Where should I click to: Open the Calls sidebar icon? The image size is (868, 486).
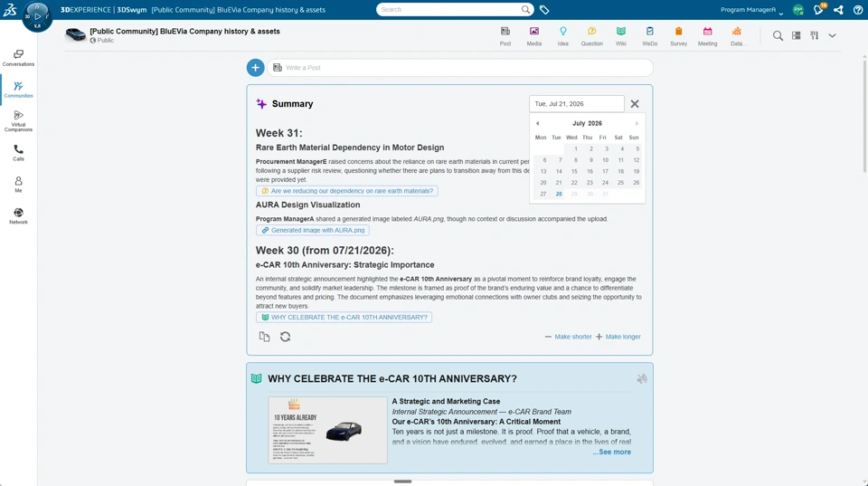click(x=18, y=152)
